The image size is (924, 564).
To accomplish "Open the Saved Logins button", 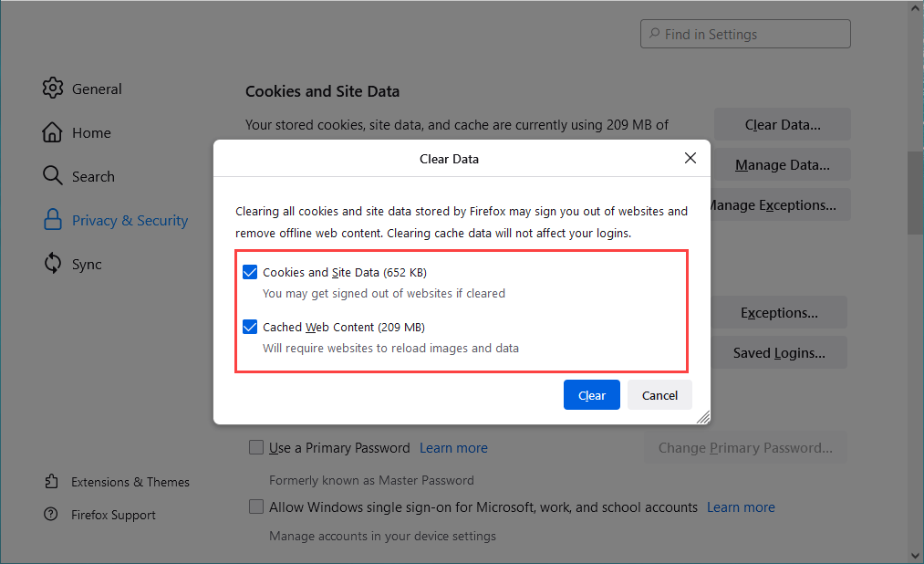I will pyautogui.click(x=778, y=353).
